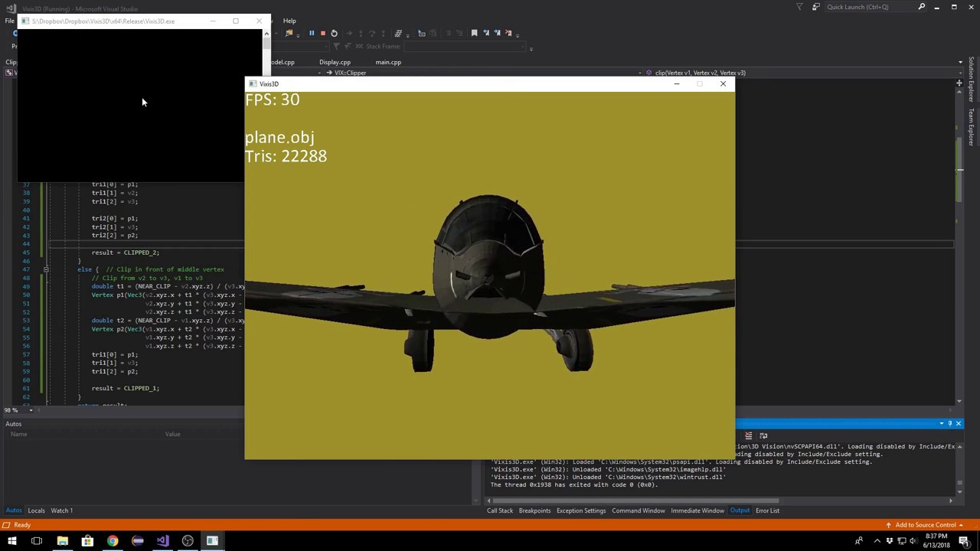Toggle a bookmark on the current line
Screen dimensions: 980x551
point(474,33)
